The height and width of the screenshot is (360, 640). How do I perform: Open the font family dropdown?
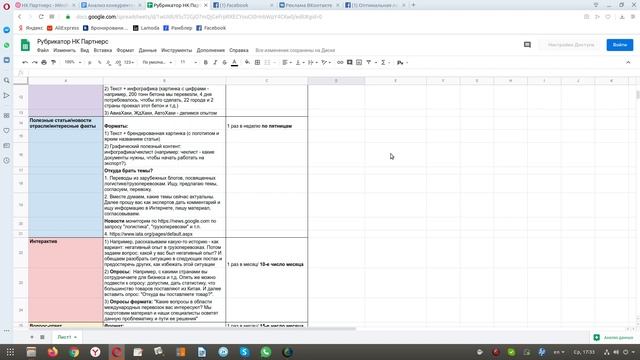point(157,62)
